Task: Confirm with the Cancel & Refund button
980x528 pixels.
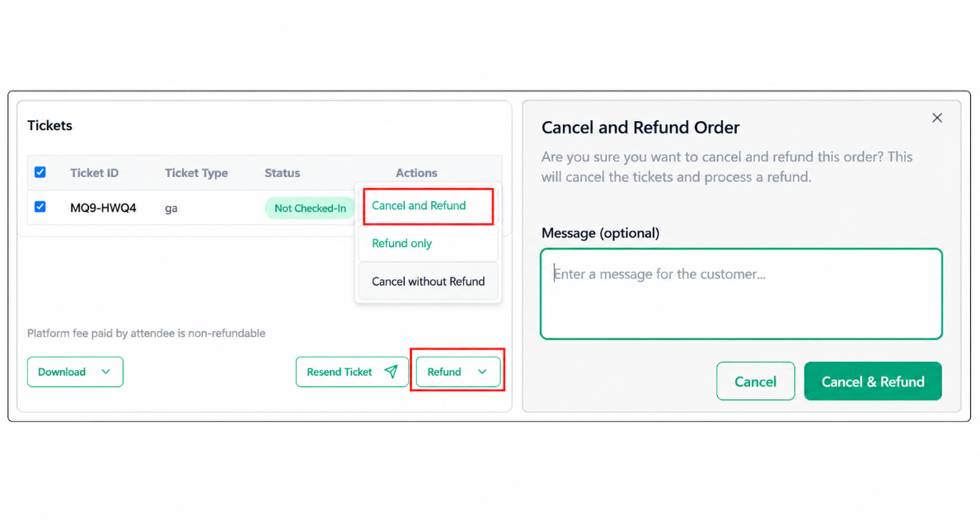Action: pyautogui.click(x=873, y=381)
